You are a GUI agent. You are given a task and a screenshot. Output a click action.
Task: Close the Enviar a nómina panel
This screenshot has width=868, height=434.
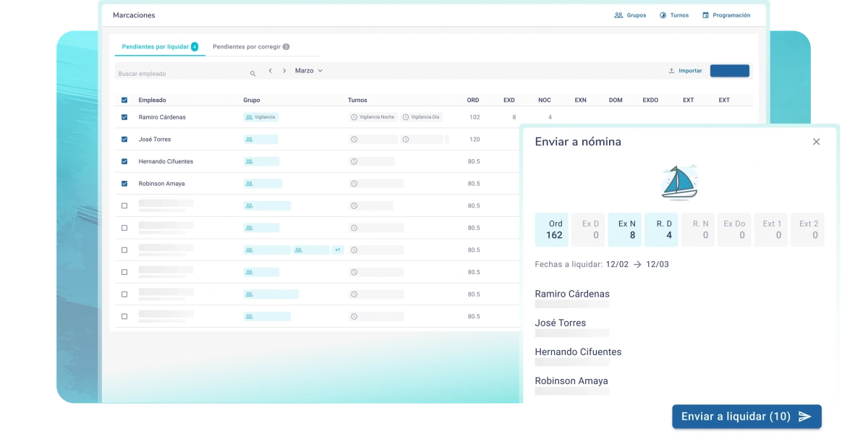817,142
